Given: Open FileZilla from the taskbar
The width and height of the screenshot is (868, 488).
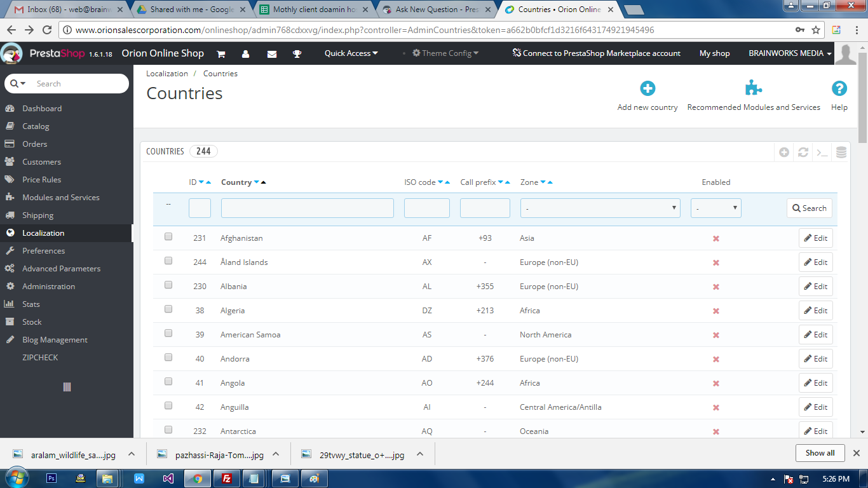Looking at the screenshot, I should pyautogui.click(x=226, y=478).
